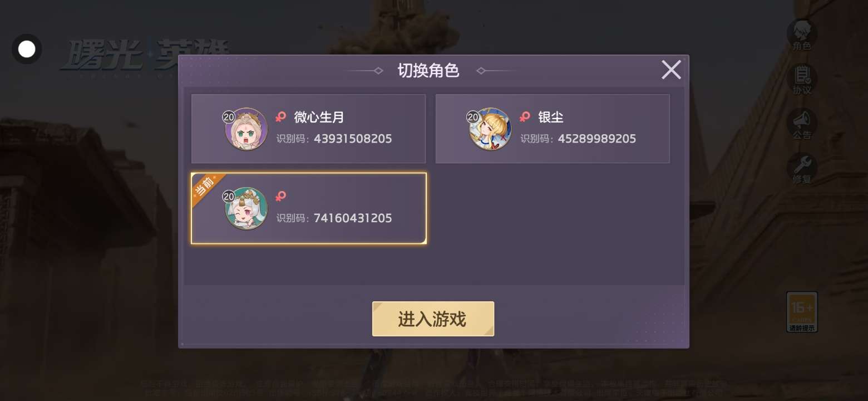Image resolution: width=868 pixels, height=401 pixels.
Task: Click the gender icon beside 银尘
Action: tap(525, 117)
